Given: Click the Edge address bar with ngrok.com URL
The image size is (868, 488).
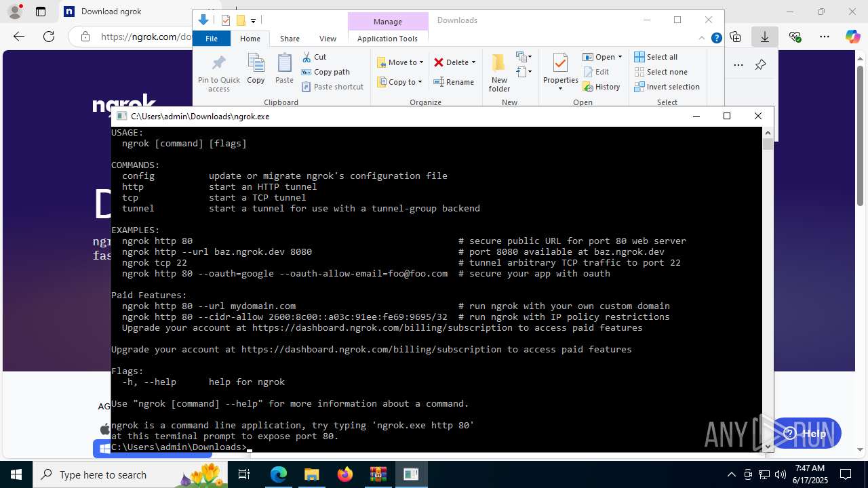Looking at the screenshot, I should coord(146,37).
